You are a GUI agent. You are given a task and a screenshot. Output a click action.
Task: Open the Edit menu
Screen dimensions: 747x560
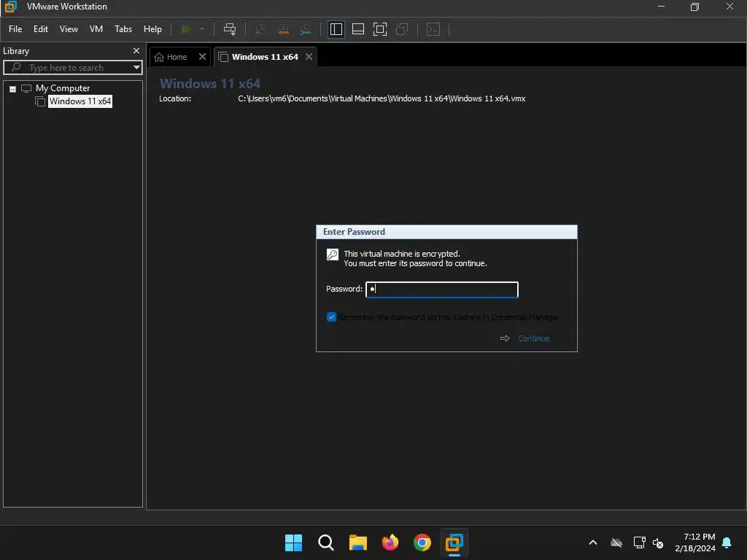tap(41, 29)
